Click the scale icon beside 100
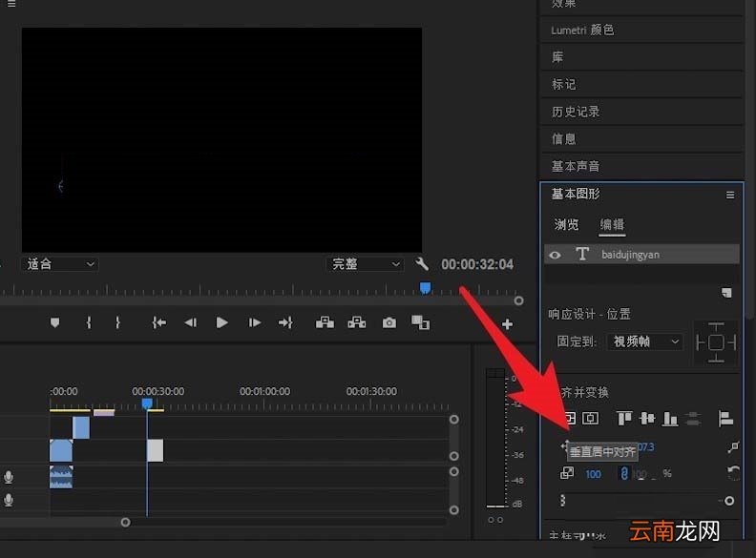Image resolution: width=756 pixels, height=558 pixels. click(x=567, y=473)
